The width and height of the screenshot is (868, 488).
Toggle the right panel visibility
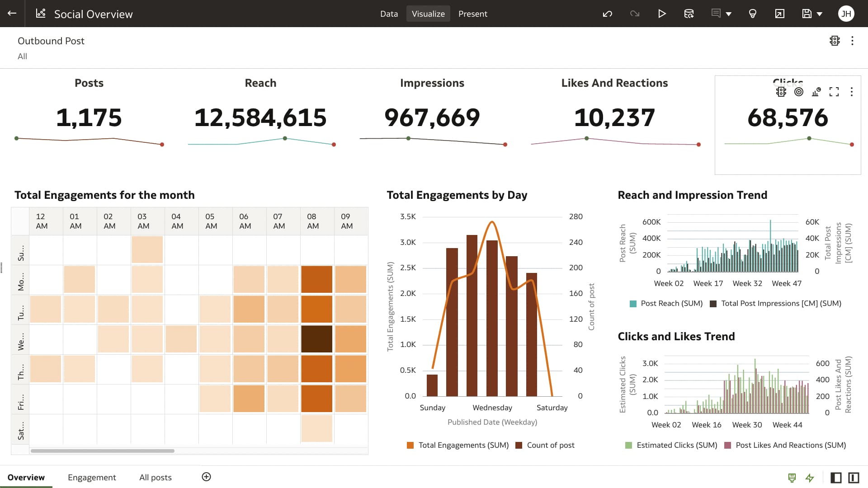854,478
